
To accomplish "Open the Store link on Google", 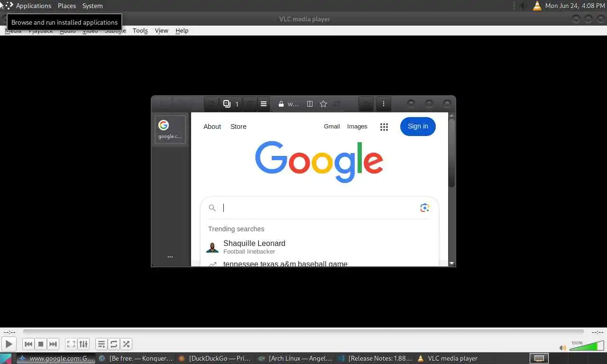I will pyautogui.click(x=238, y=127).
